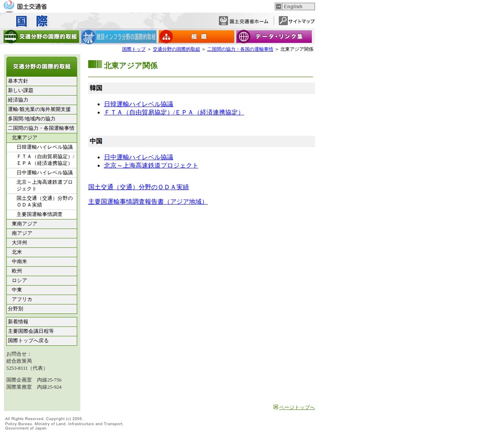
Task: Click the English arrow icon
Action: pyautogui.click(x=279, y=6)
